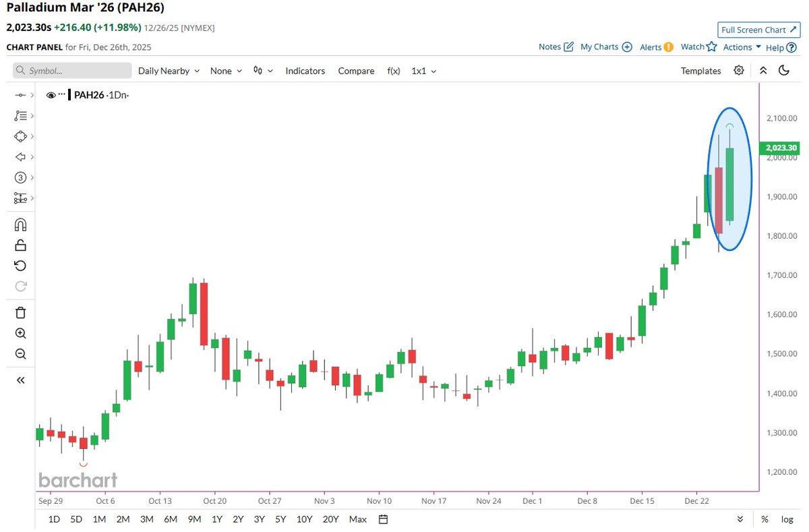809x532 pixels.
Task: Collapse the header with double up chevrons
Action: point(762,71)
